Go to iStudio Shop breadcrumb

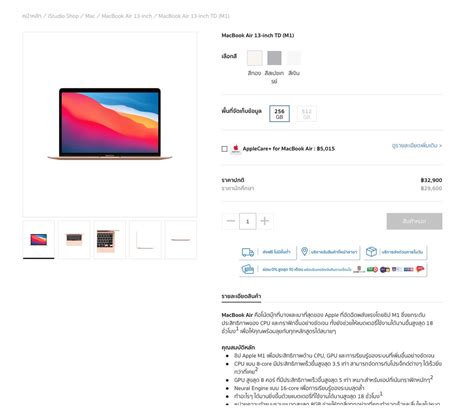click(x=63, y=16)
